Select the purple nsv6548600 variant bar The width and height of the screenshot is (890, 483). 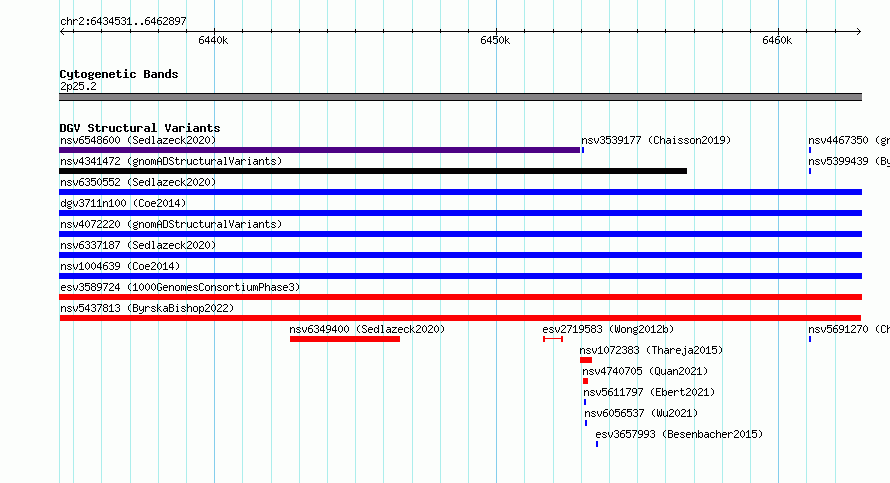coord(320,150)
